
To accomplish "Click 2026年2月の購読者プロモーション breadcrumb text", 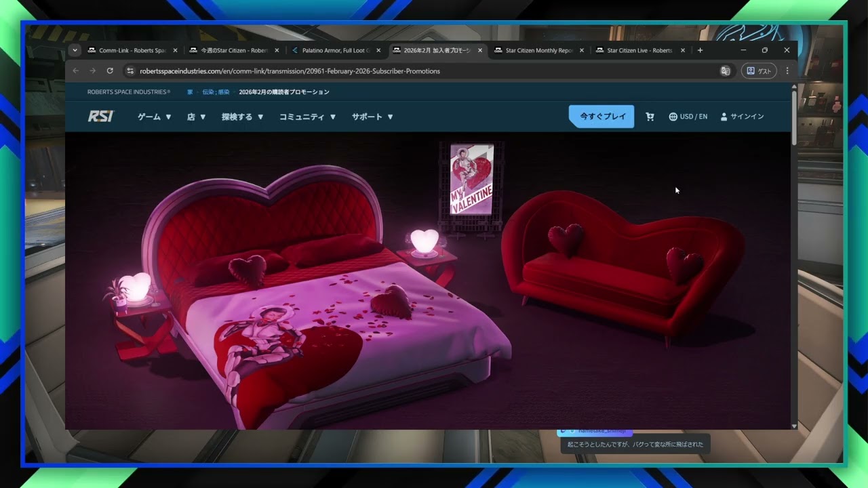I will [x=284, y=92].
